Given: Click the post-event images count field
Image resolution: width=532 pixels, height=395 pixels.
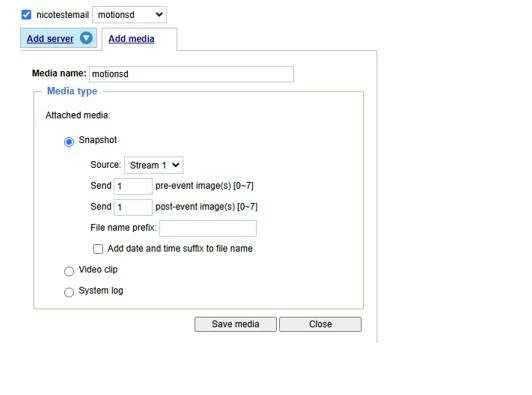Looking at the screenshot, I should [133, 207].
